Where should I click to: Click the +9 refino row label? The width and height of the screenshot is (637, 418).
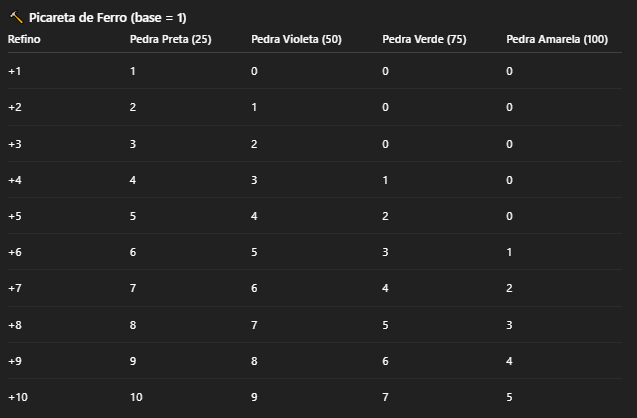pos(15,361)
